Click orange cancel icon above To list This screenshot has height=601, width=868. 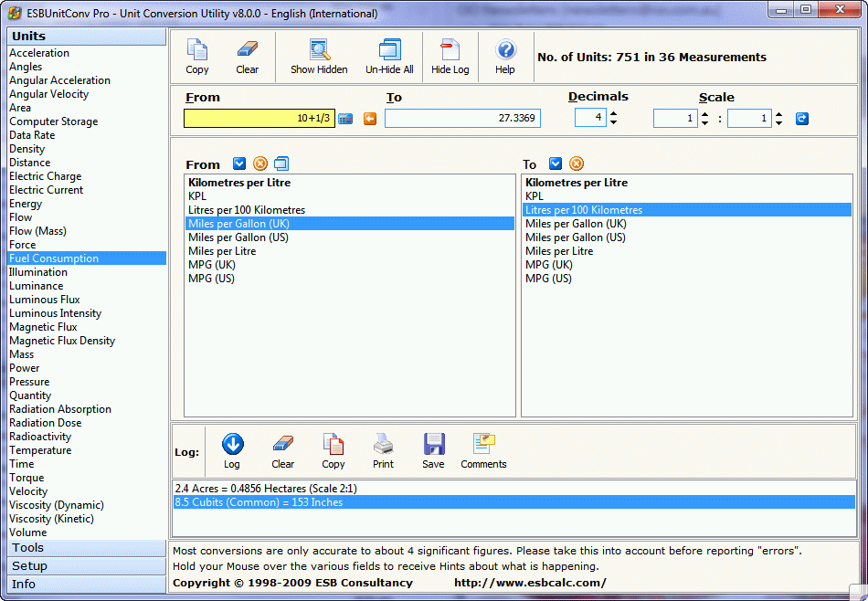click(x=577, y=163)
